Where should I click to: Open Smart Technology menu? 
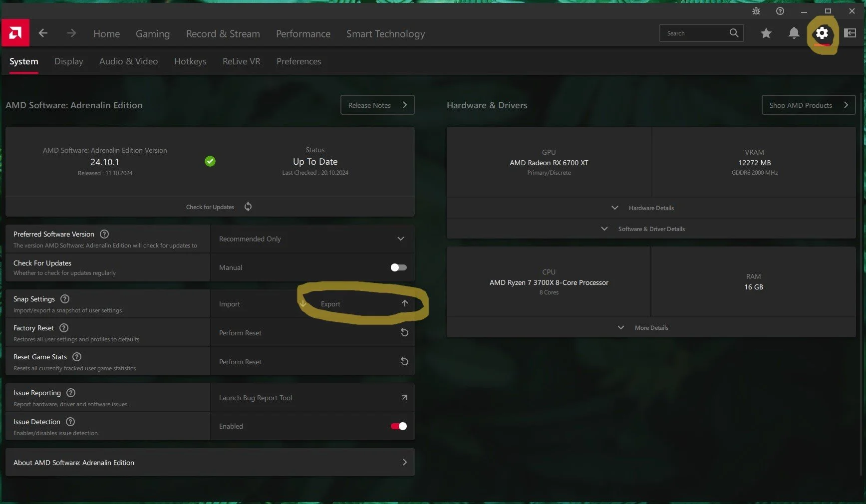point(386,33)
